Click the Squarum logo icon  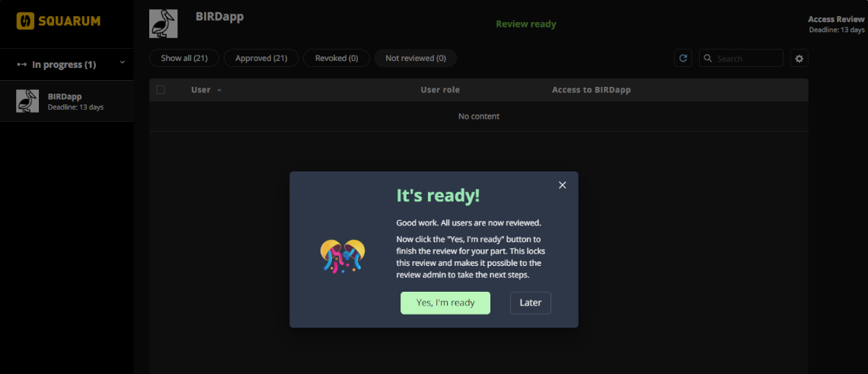coord(25,21)
